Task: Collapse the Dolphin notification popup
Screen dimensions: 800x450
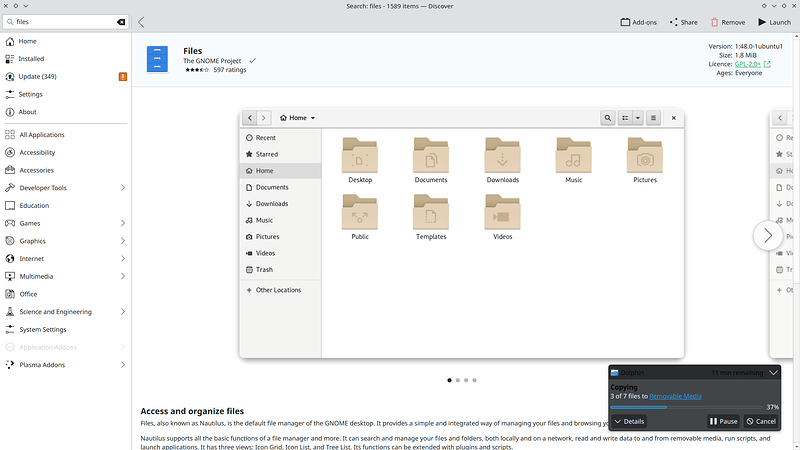Action: 773,372
